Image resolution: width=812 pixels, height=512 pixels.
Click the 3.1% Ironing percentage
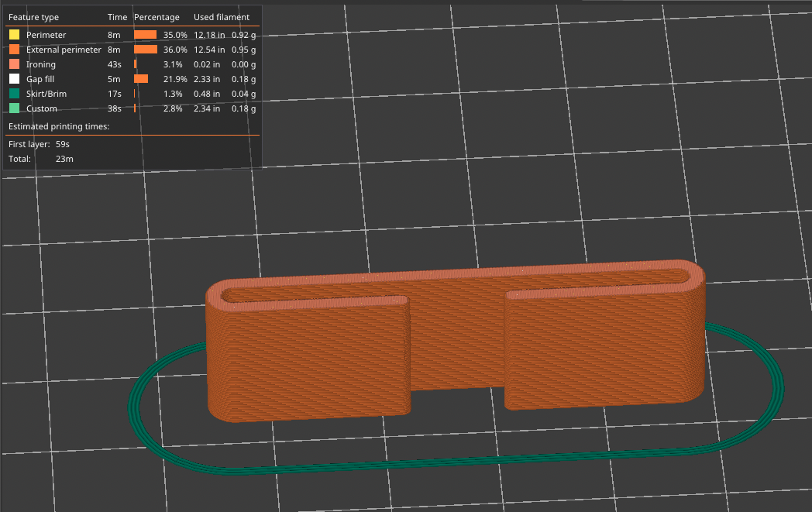point(173,64)
